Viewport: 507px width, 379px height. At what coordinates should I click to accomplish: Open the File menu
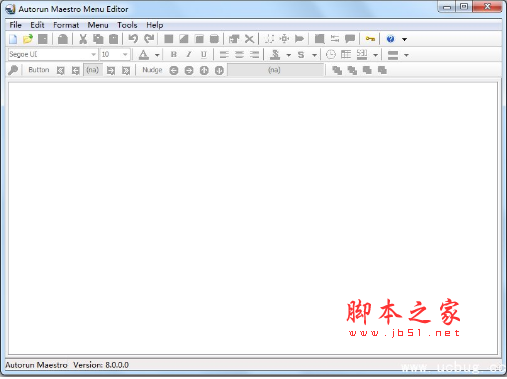[x=15, y=25]
